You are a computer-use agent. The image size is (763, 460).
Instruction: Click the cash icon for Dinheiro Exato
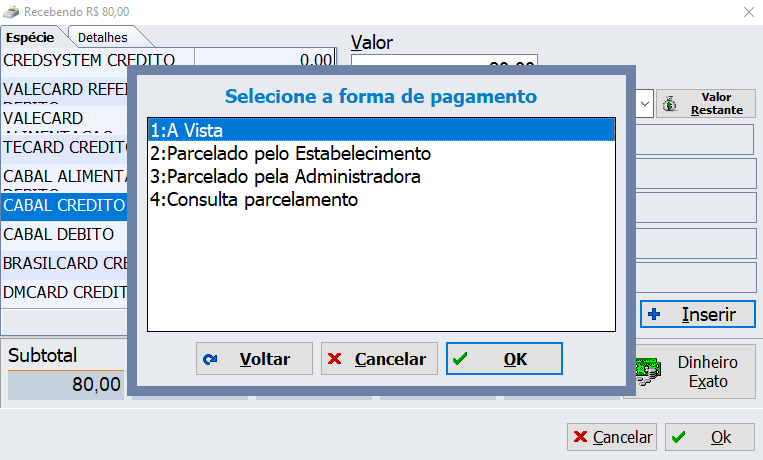645,370
